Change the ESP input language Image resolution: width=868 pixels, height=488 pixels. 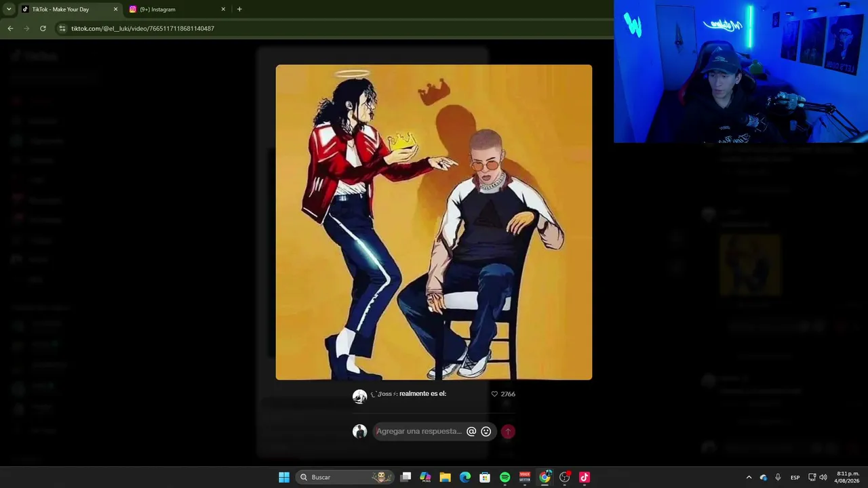795,477
